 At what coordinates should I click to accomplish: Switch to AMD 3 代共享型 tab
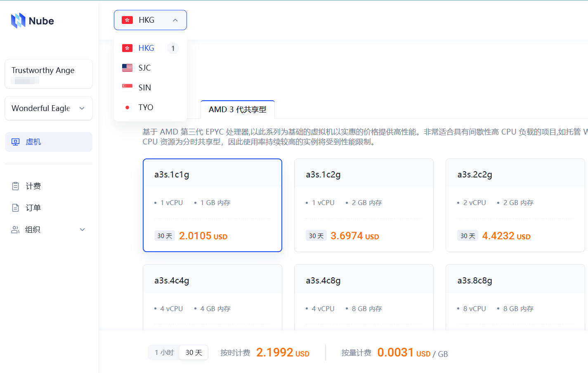point(238,109)
